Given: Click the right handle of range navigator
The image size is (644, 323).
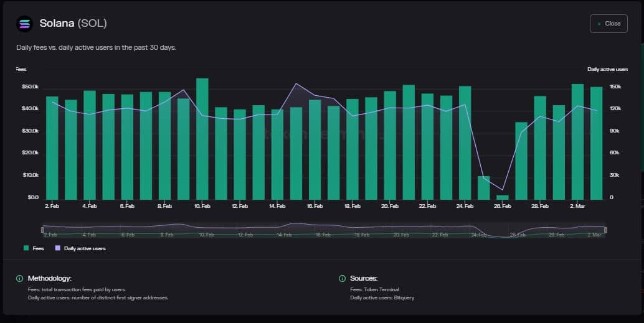Looking at the screenshot, I should tap(605, 230).
